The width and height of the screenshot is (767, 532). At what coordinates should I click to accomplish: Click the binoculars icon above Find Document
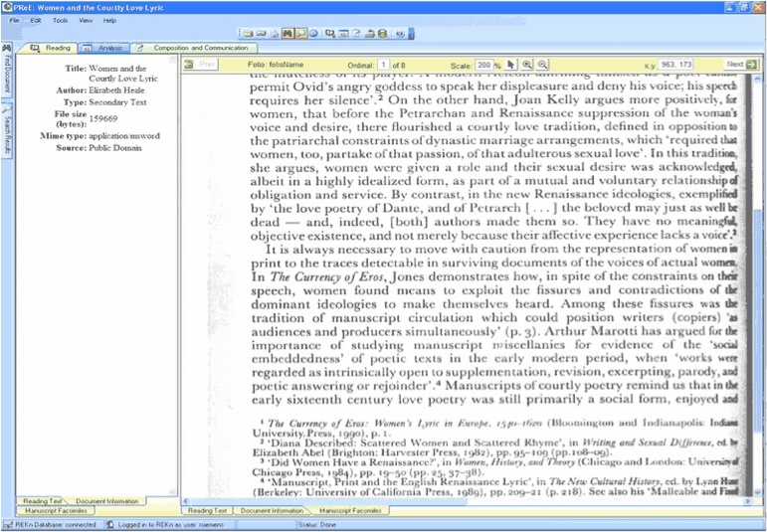7,48
